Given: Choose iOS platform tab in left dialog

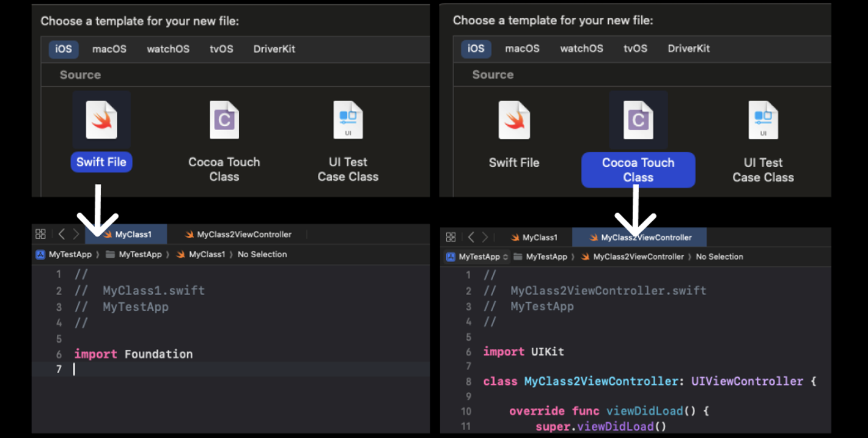Looking at the screenshot, I should tap(64, 49).
